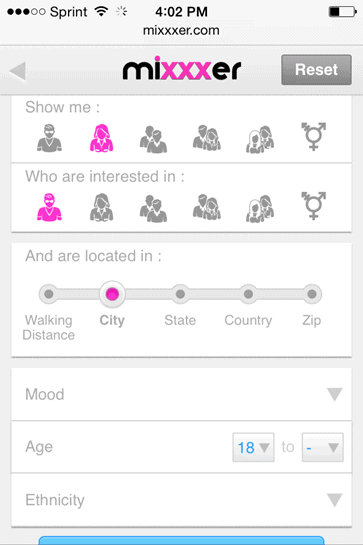Set location range to State
This screenshot has width=363, height=545.
(x=180, y=294)
